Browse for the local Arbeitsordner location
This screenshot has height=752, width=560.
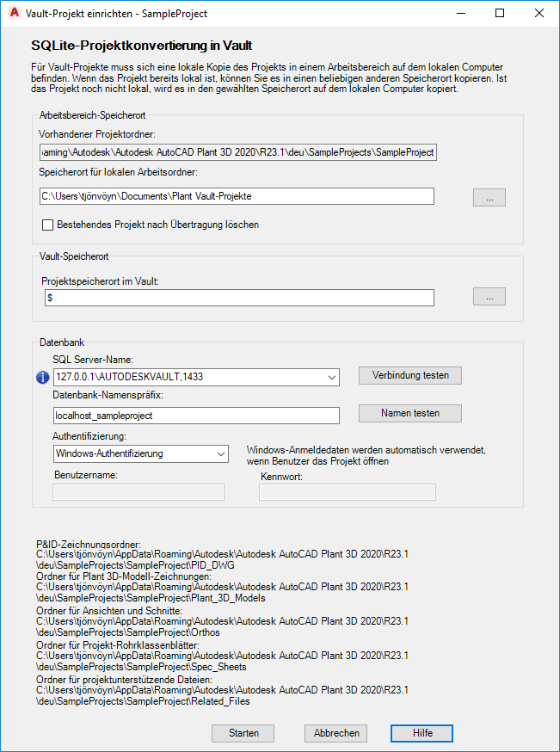point(489,198)
